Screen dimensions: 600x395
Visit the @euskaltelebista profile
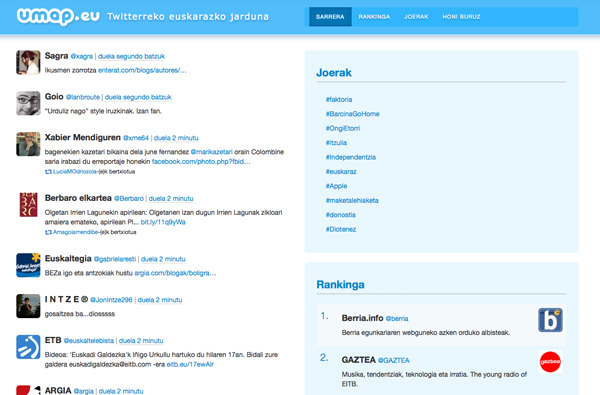tap(89, 341)
